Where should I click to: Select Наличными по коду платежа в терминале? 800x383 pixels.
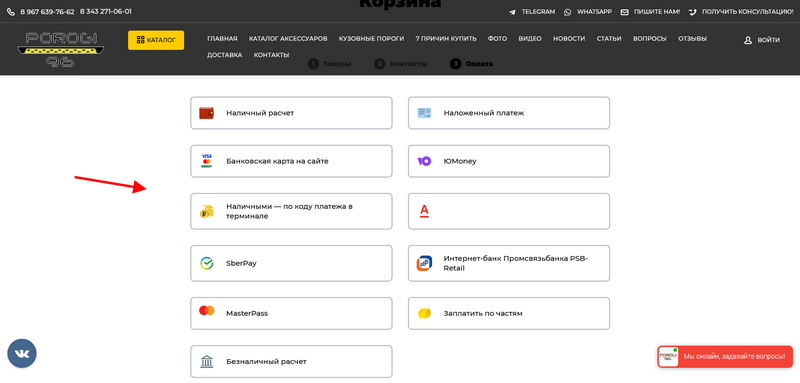[291, 211]
